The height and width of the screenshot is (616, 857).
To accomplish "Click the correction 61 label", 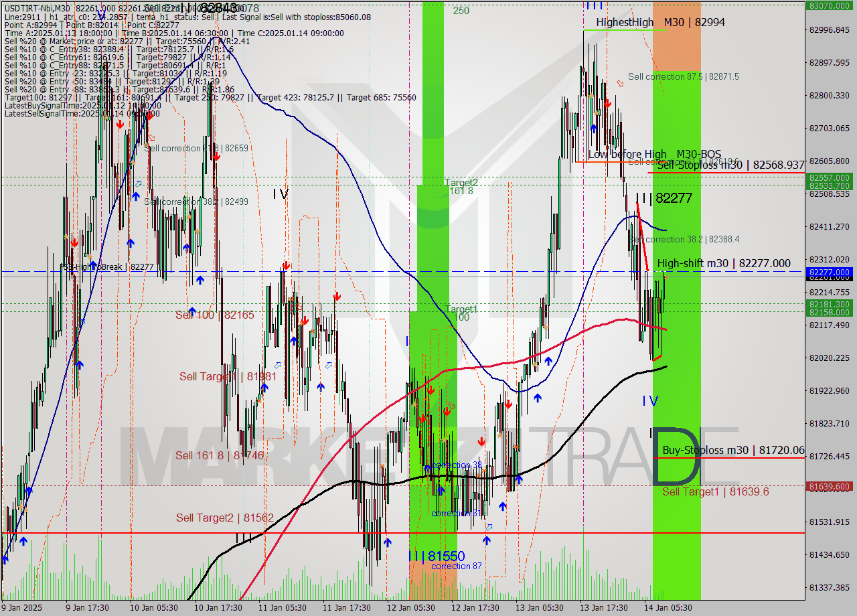I will click(457, 513).
